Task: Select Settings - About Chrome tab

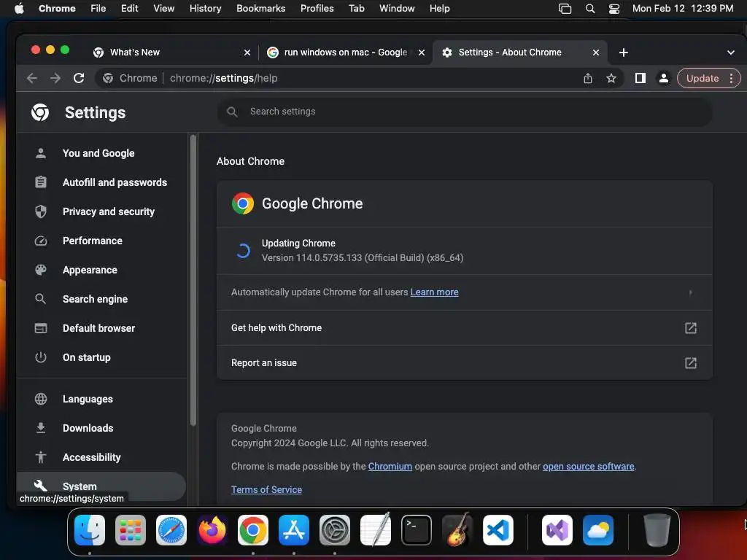Action: (x=519, y=52)
